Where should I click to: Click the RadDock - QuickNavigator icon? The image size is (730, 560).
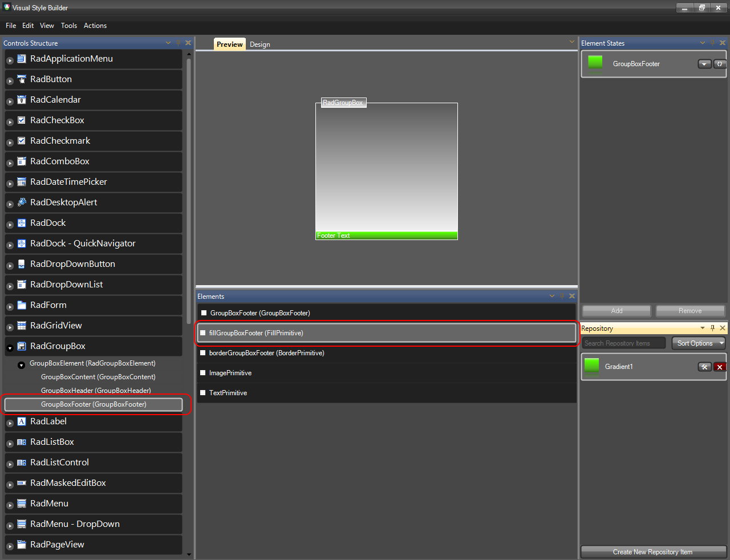click(x=22, y=244)
